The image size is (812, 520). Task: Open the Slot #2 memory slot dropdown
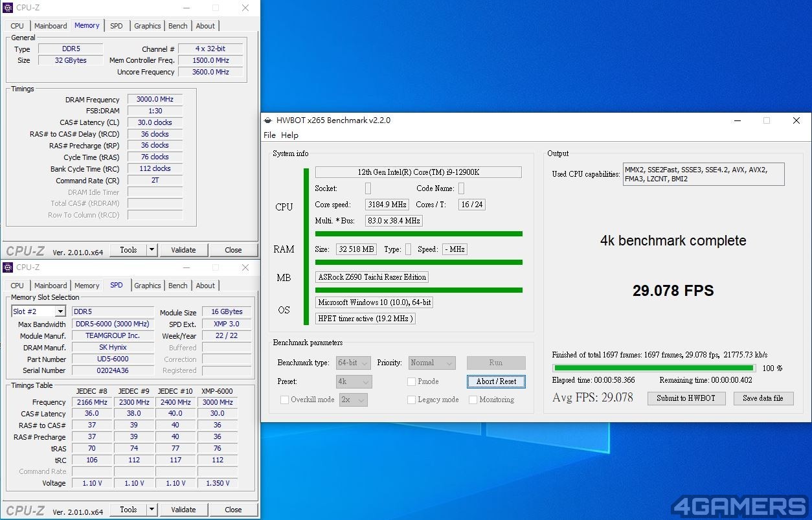38,311
